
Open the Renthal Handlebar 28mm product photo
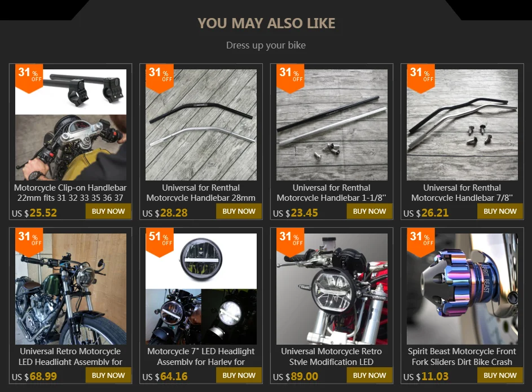(201, 125)
